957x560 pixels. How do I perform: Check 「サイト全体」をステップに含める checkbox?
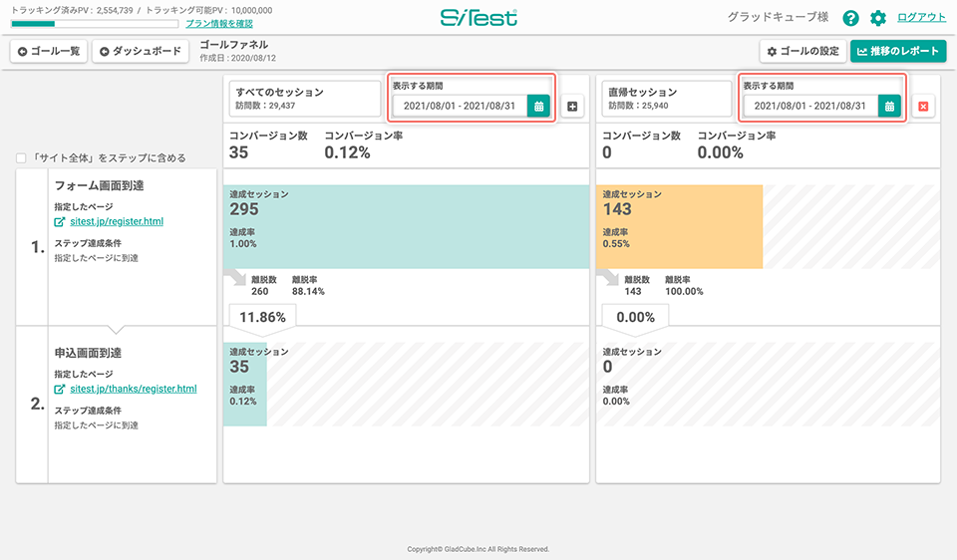click(21, 158)
